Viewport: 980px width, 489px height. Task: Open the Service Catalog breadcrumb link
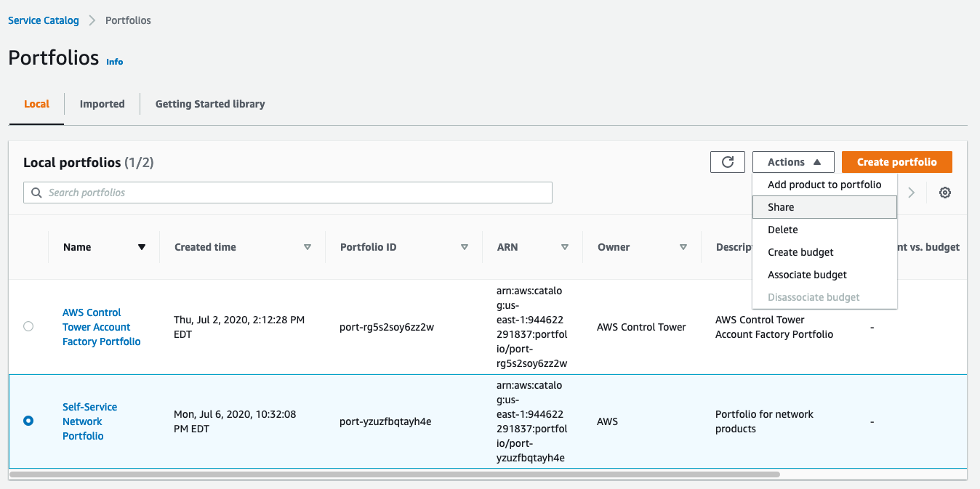point(43,20)
